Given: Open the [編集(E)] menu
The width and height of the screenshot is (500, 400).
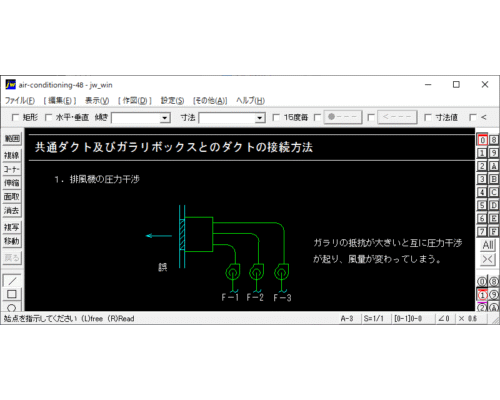Looking at the screenshot, I should tap(60, 100).
